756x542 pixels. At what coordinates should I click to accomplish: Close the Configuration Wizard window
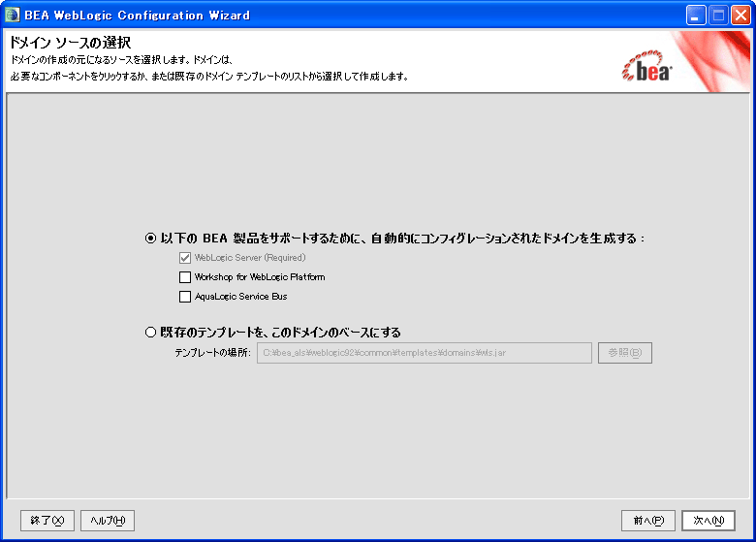(740, 16)
